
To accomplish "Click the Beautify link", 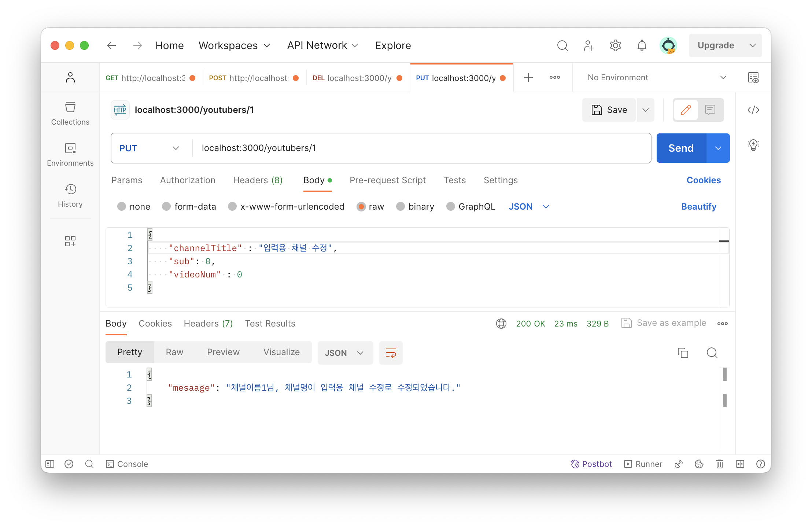I will [698, 207].
